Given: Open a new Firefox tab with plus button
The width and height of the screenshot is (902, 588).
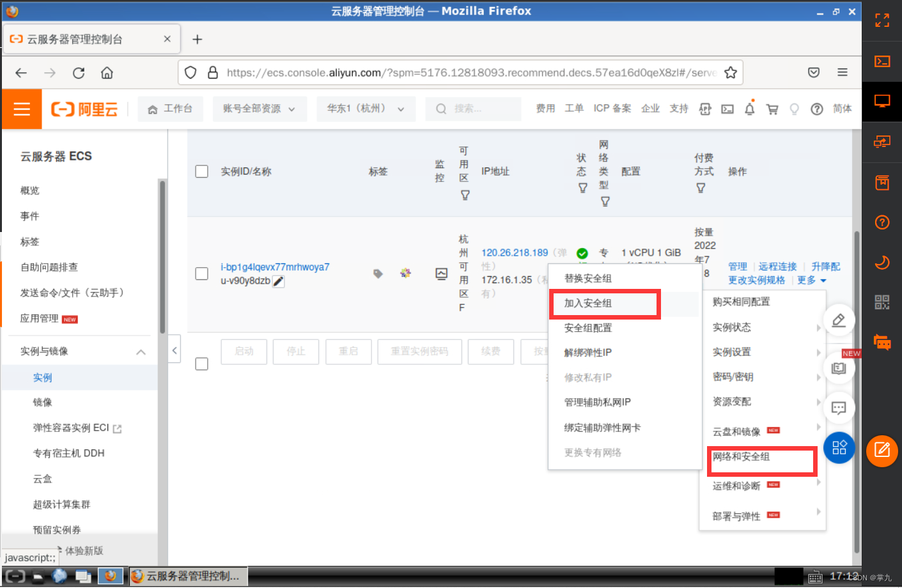Looking at the screenshot, I should [198, 40].
